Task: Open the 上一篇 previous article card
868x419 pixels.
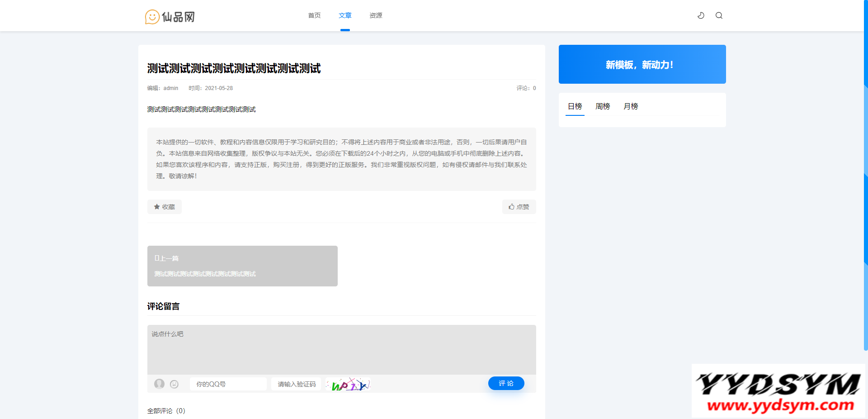Action: [242, 266]
